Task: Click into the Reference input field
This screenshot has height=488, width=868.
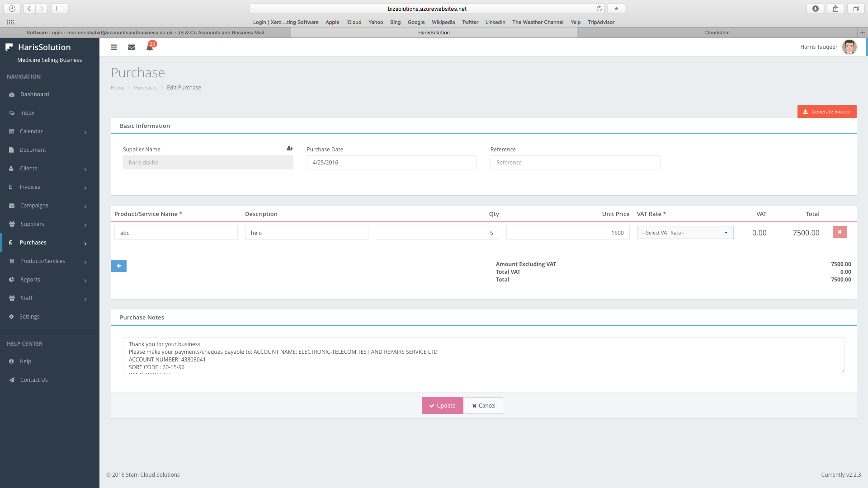Action: (x=575, y=163)
